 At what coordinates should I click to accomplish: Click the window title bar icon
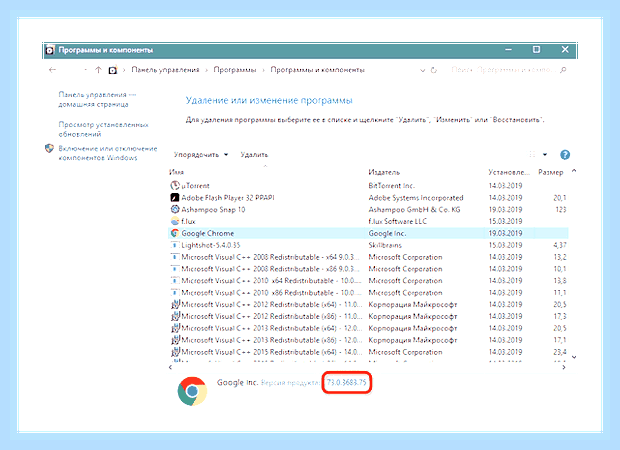[50, 50]
